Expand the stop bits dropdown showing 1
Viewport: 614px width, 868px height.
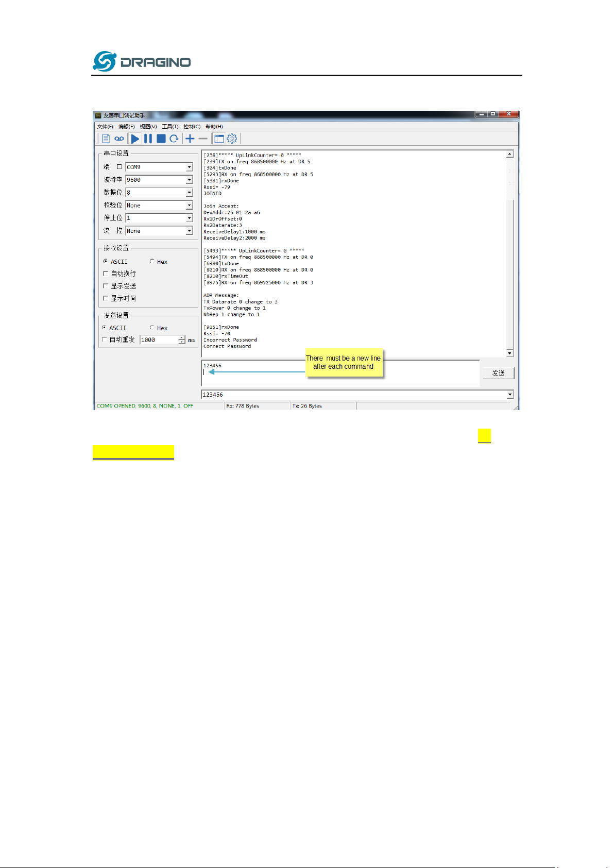tap(190, 218)
